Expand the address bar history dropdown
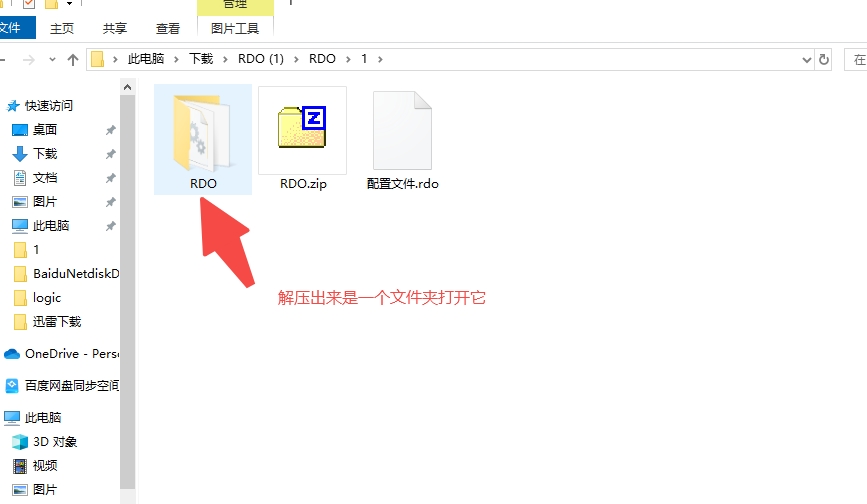This screenshot has width=867, height=504. pyautogui.click(x=805, y=60)
